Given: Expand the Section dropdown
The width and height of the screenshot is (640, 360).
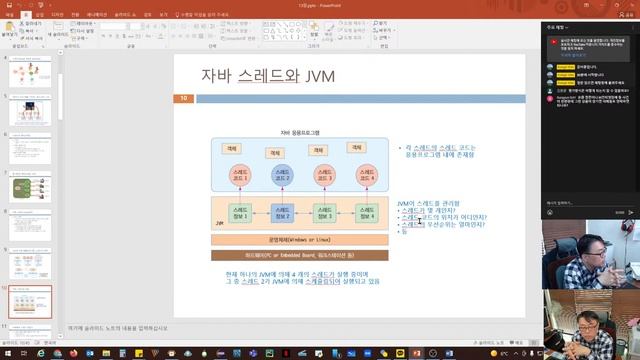Looking at the screenshot, I should tap(80, 38).
